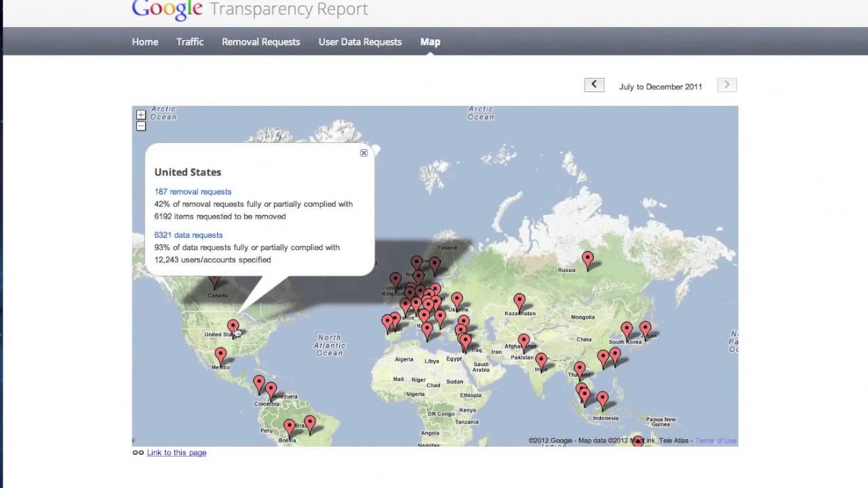The image size is (868, 488).
Task: Click the Link to this page link
Action: [x=176, y=453]
